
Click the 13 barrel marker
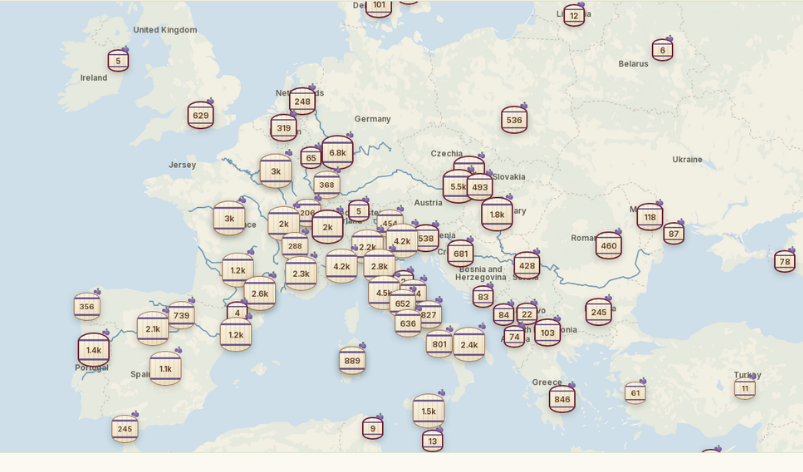click(x=433, y=441)
